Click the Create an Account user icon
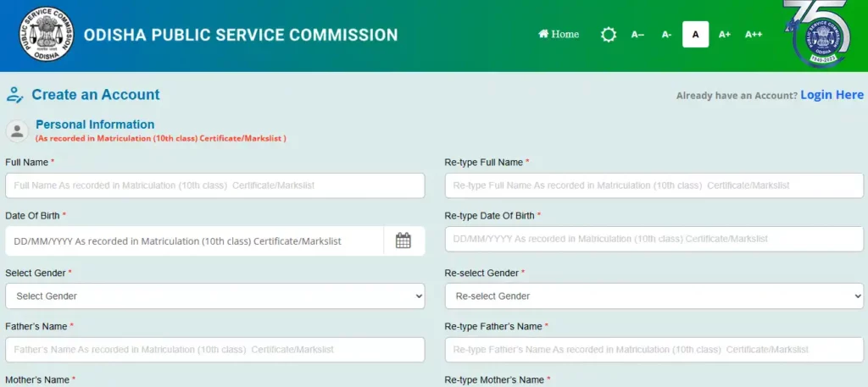The image size is (868, 387). 15,95
